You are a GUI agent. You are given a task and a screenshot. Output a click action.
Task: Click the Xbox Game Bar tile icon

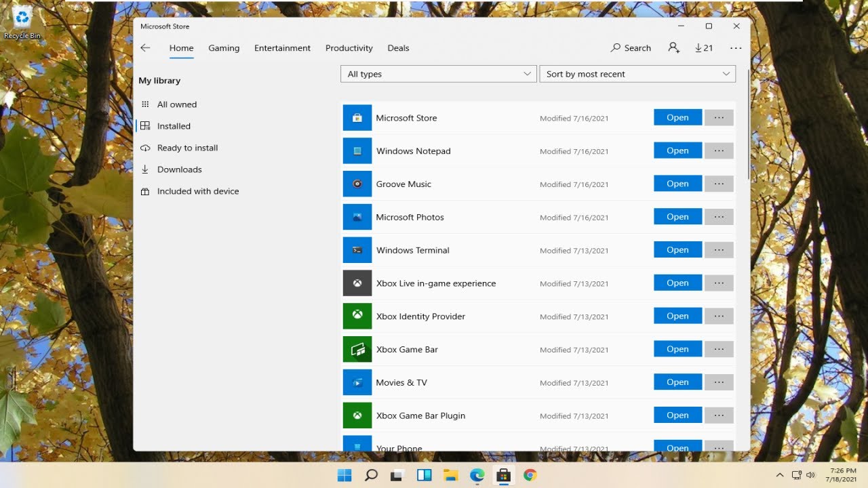tap(357, 349)
